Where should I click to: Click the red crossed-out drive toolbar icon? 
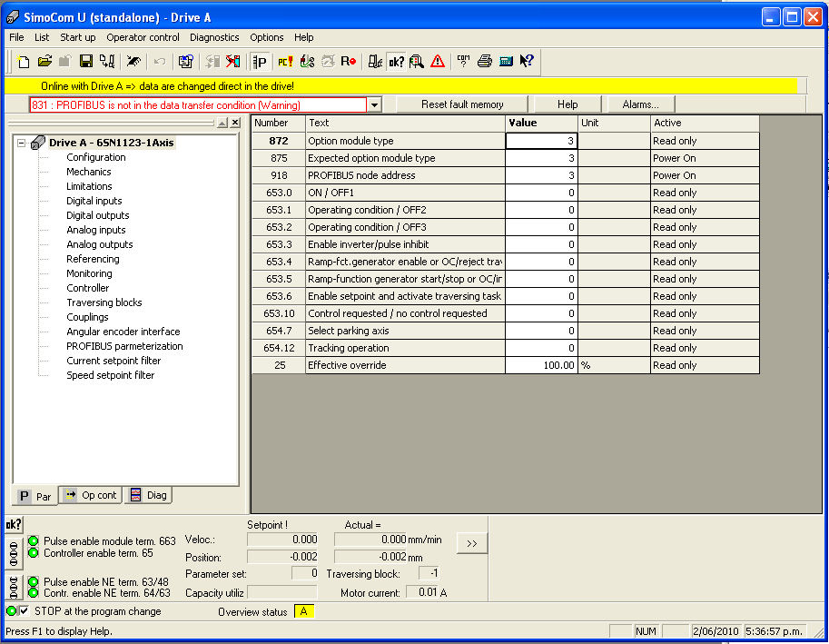[x=232, y=62]
